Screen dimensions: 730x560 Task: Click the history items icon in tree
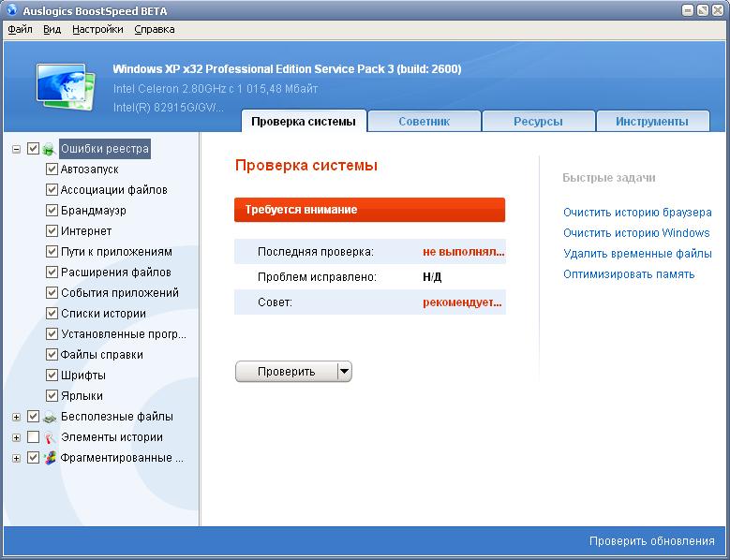click(49, 437)
